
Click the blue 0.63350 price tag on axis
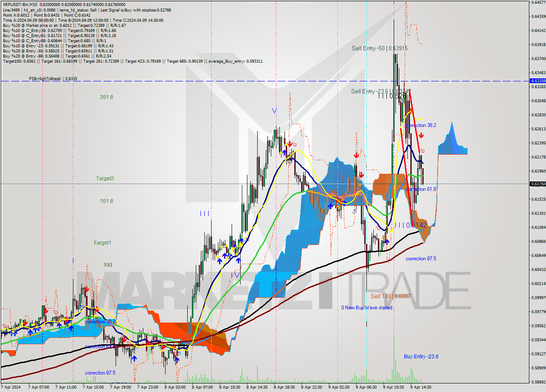click(x=537, y=81)
